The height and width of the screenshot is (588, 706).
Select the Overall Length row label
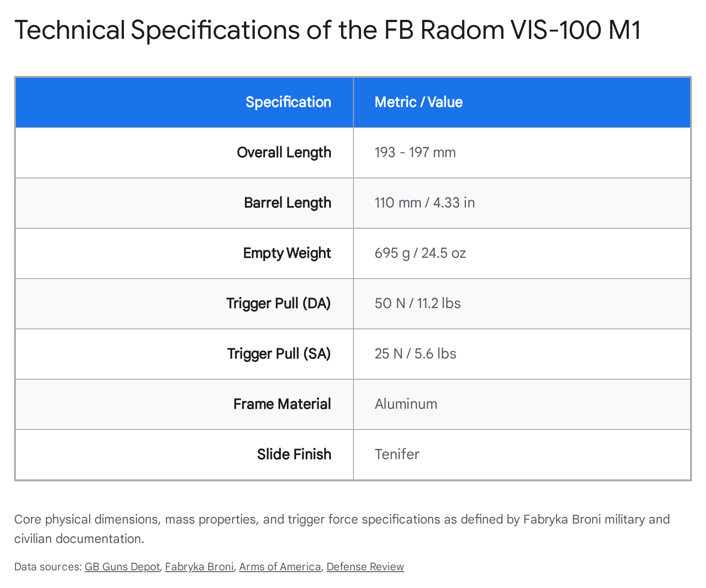284,153
